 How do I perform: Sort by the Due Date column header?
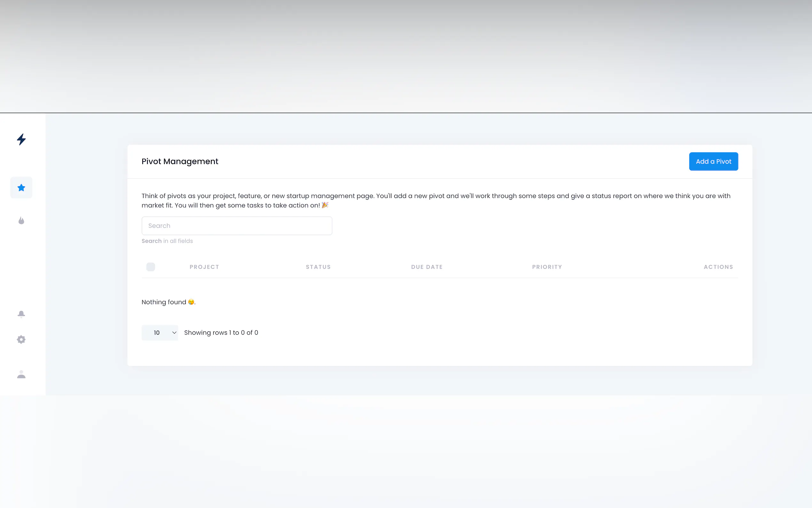[427, 267]
